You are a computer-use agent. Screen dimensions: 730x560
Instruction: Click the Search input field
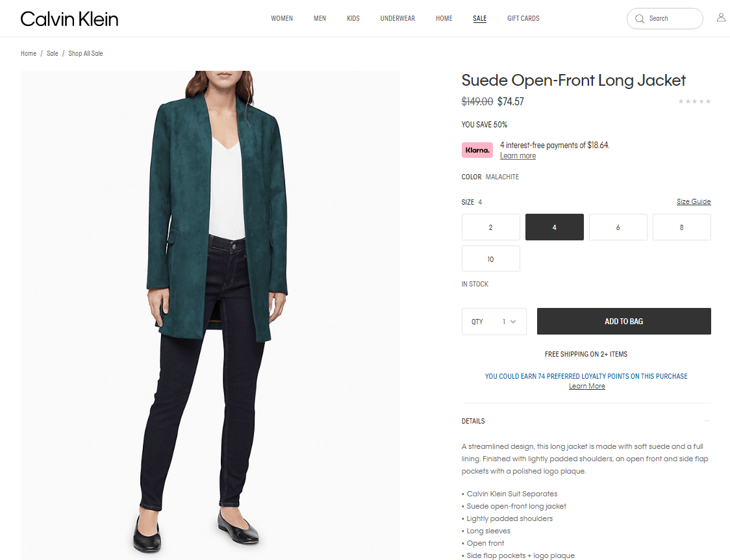[665, 19]
